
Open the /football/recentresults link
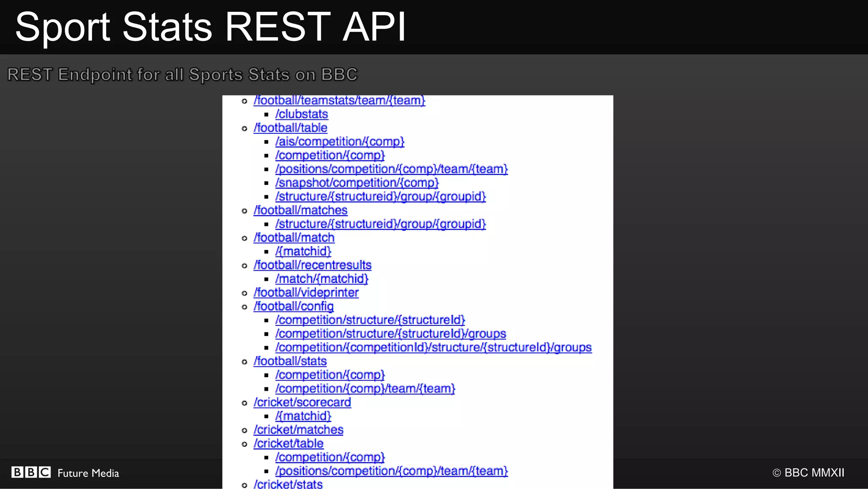(x=312, y=265)
